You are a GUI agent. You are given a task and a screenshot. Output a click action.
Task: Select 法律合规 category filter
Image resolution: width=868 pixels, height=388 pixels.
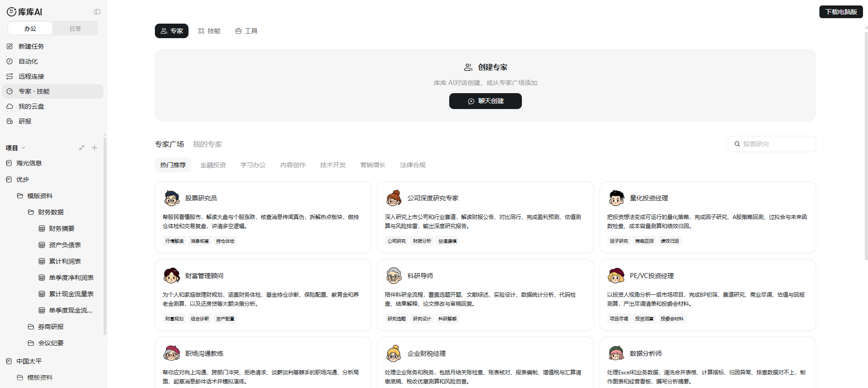413,165
